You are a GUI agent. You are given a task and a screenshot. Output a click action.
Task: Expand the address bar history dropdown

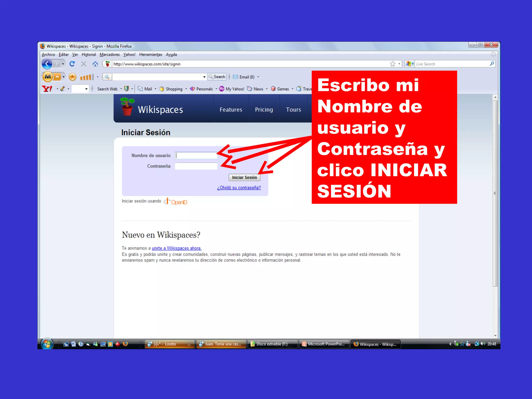[x=399, y=64]
